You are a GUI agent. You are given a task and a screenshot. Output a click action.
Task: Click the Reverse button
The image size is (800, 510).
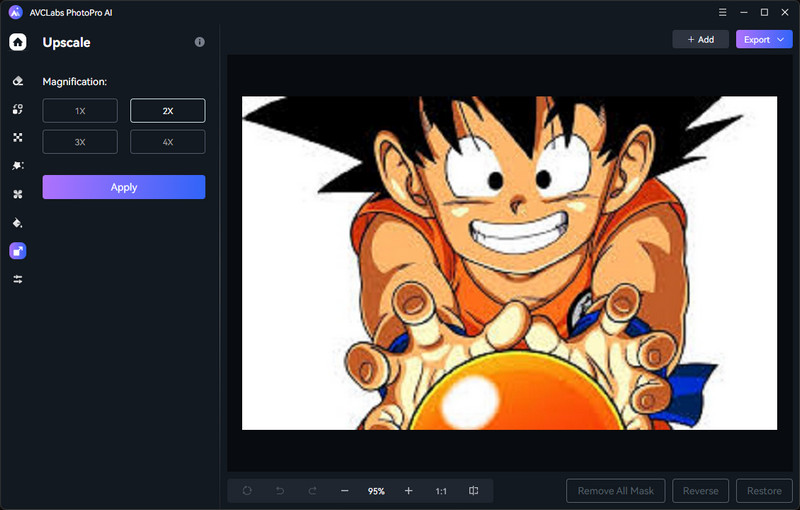click(x=701, y=491)
